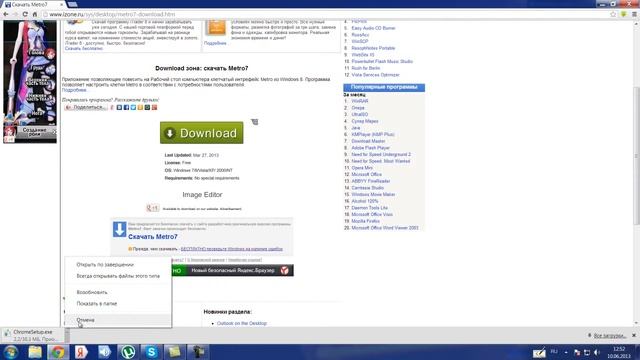Click the green Download button

tap(202, 133)
